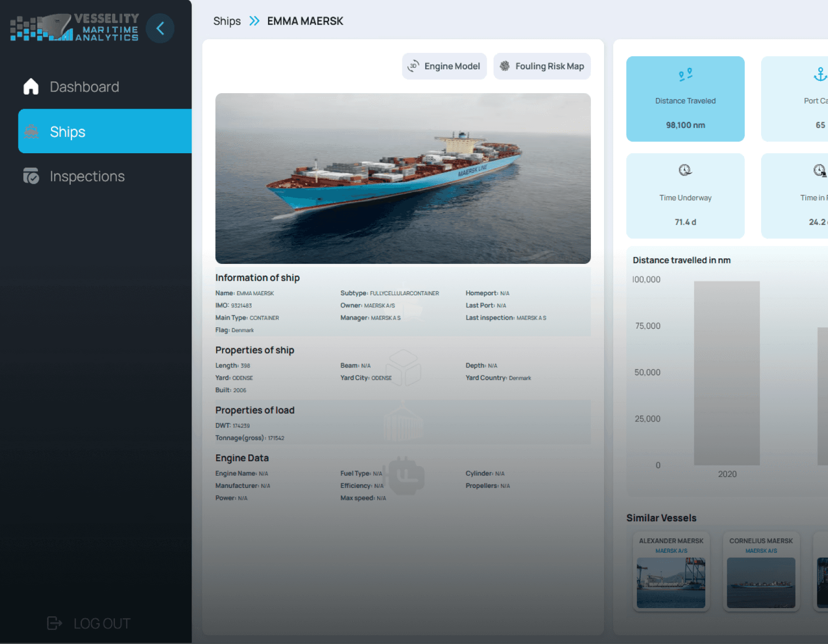Click the 2020 bar in distance chart
This screenshot has width=828, height=644.
(x=727, y=373)
